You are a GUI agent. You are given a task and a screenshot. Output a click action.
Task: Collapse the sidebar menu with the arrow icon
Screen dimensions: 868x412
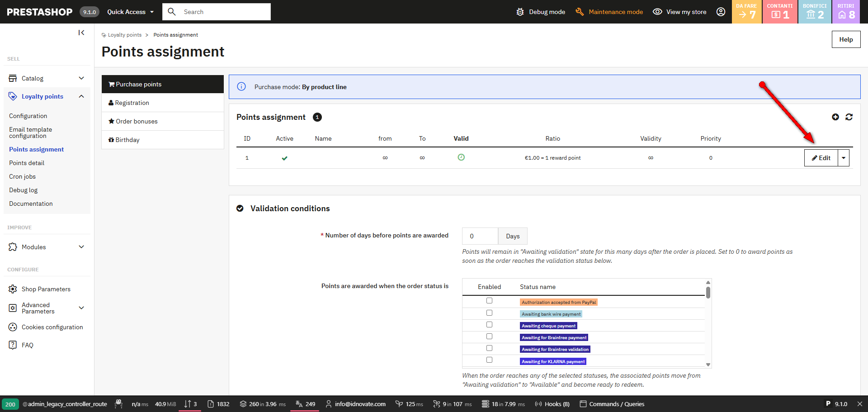81,33
